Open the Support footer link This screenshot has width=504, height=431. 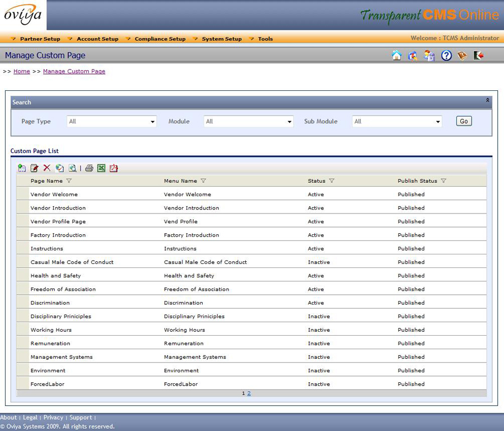click(x=81, y=417)
